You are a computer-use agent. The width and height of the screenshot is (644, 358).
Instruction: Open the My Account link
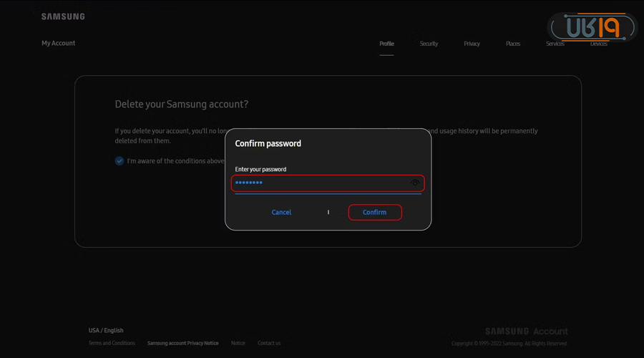58,43
